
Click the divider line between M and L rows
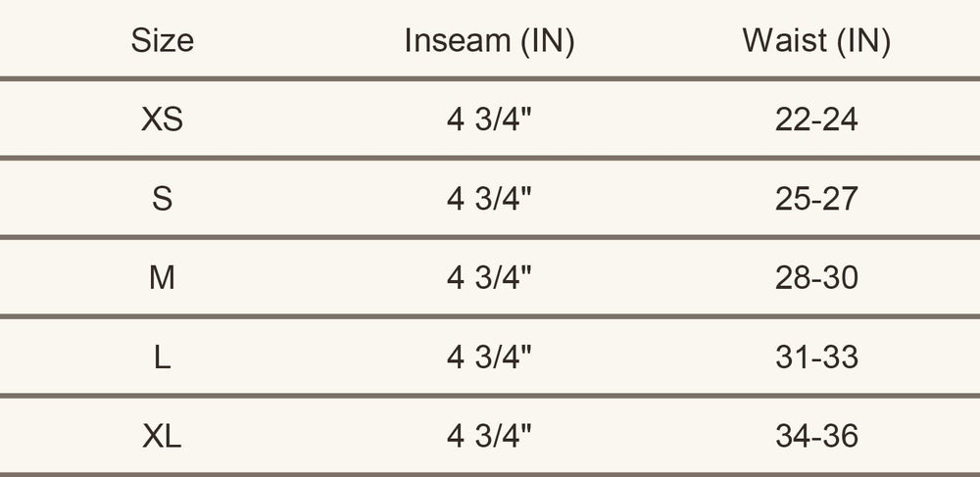point(490,316)
